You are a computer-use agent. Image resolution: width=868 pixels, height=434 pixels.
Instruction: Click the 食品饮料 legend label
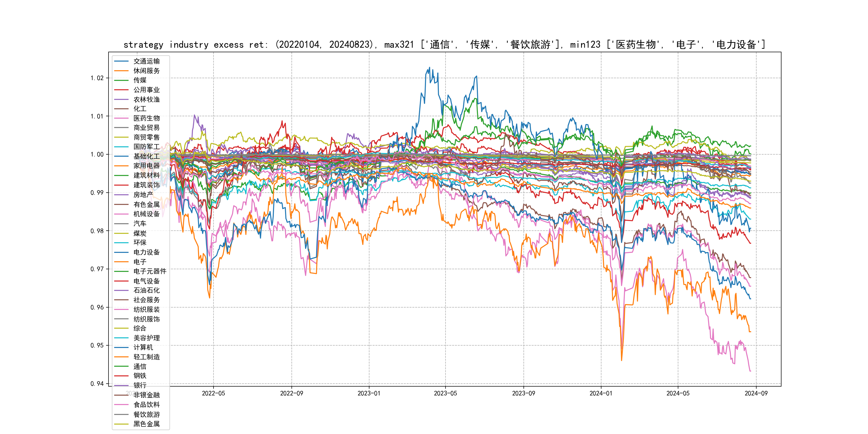(146, 405)
